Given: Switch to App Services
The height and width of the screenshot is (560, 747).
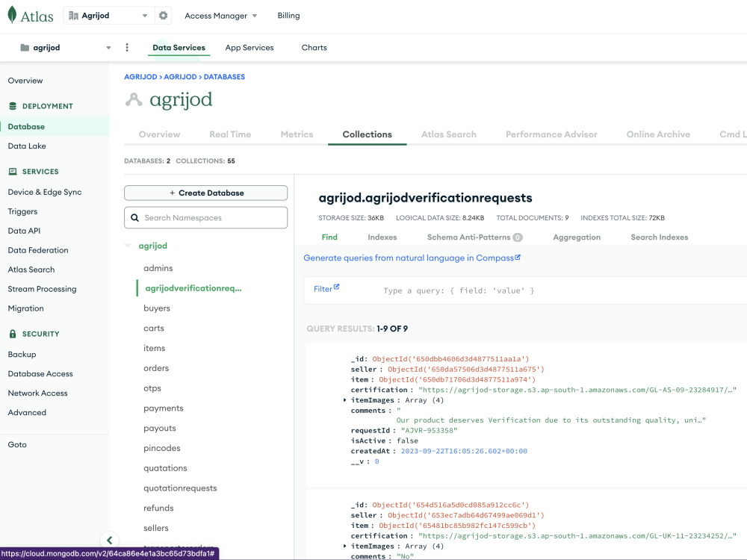Looking at the screenshot, I should pyautogui.click(x=249, y=47).
